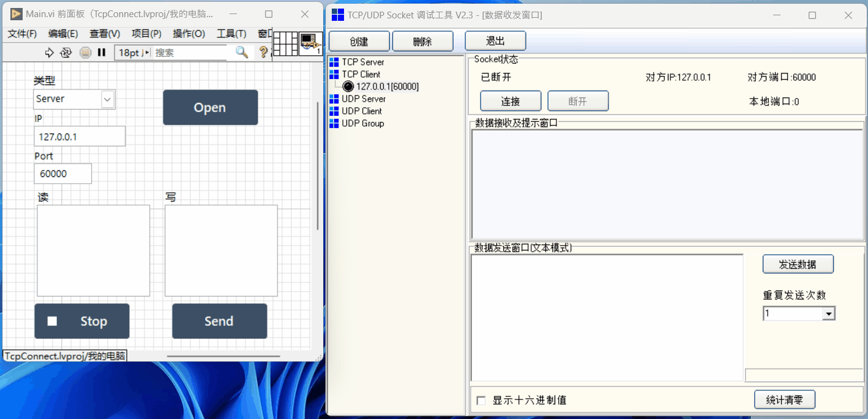Viewport: 868px width, 419px height.
Task: Click inside the IP input field
Action: [x=79, y=136]
